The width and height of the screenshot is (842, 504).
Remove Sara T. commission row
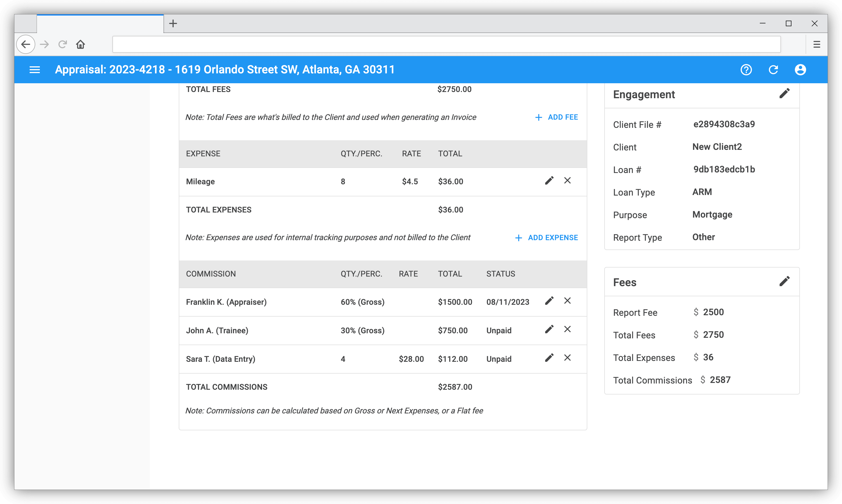[567, 358]
